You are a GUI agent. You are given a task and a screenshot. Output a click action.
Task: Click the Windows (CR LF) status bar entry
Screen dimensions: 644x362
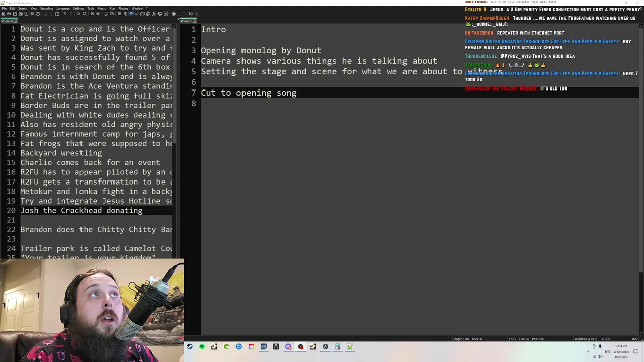point(586,339)
